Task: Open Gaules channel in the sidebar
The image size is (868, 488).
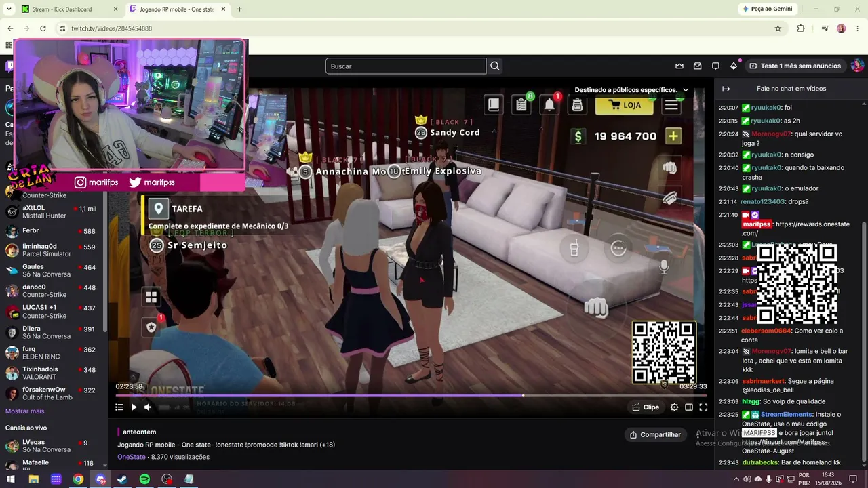Action: tap(54, 271)
